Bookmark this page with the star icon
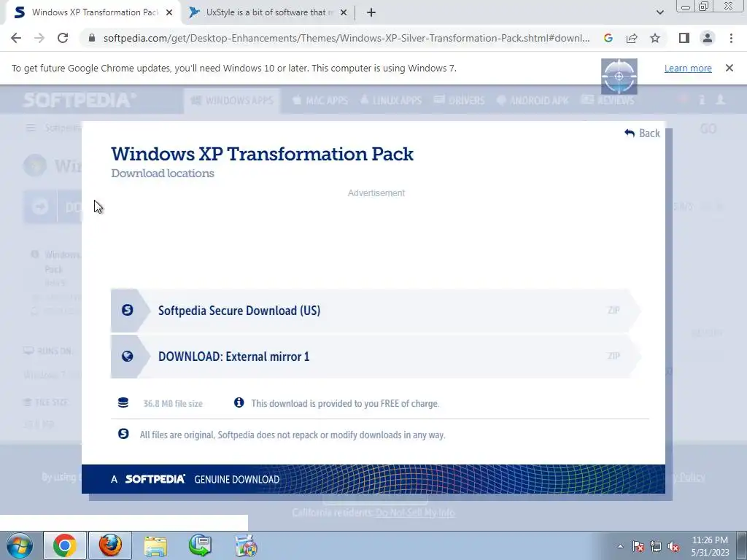 pyautogui.click(x=655, y=38)
